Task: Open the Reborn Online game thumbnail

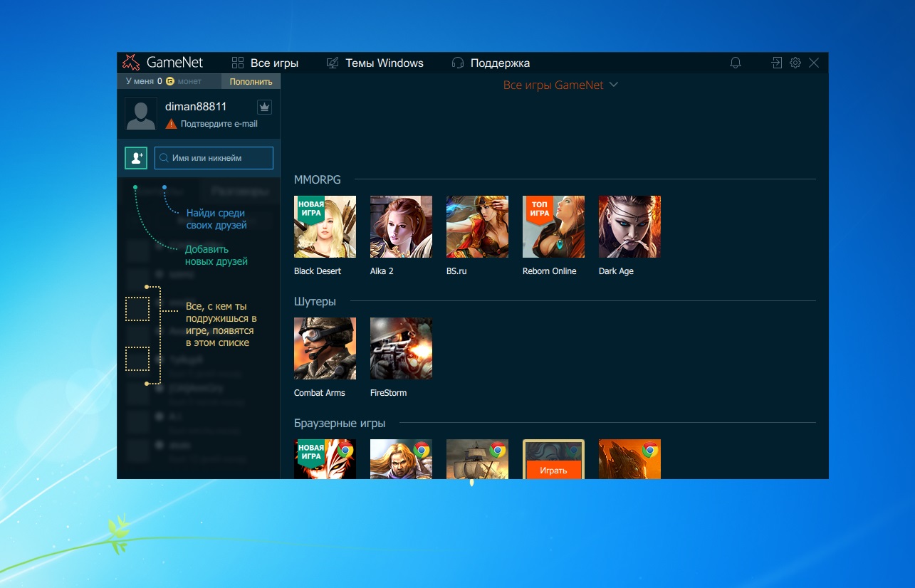Action: [553, 226]
